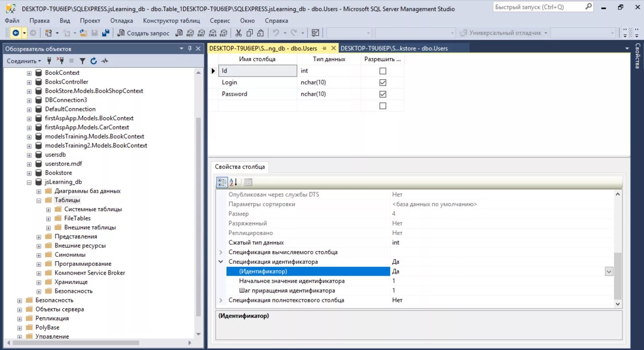Click the Copy toolbar icon
Viewport: 644px width, 350px height.
(250, 33)
